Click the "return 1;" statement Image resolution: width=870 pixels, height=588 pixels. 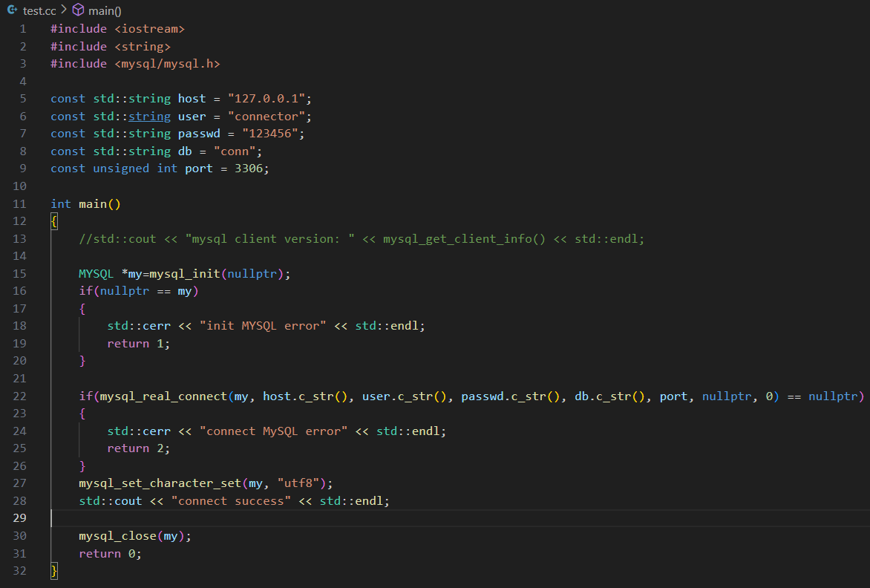pyautogui.click(x=139, y=344)
